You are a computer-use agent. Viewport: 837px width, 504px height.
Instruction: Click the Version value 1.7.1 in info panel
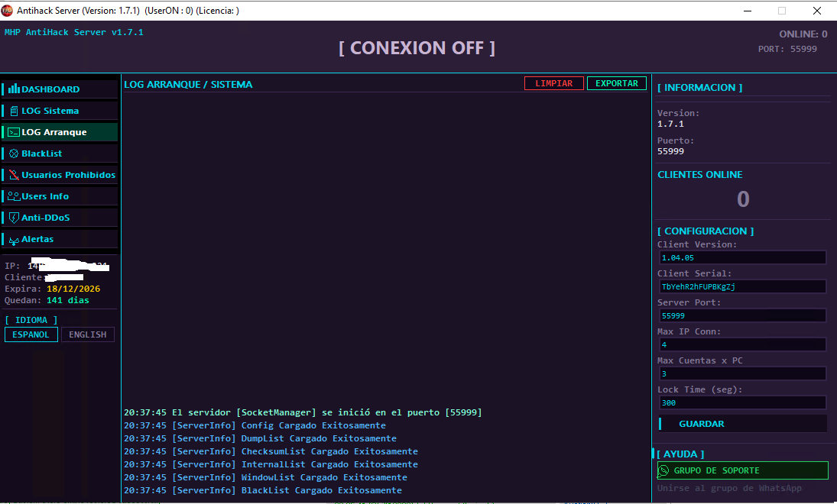670,124
